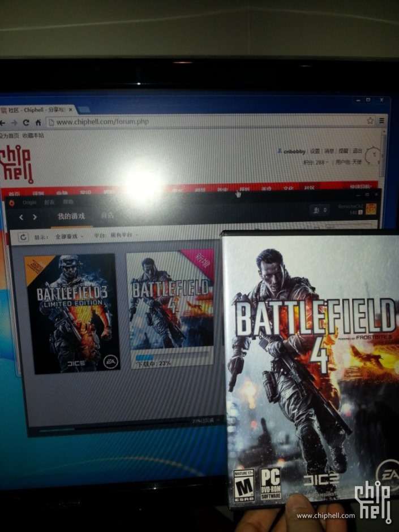The height and width of the screenshot is (532, 399).
Task: Click the Chiphell logo on the page
Action: coord(16,164)
